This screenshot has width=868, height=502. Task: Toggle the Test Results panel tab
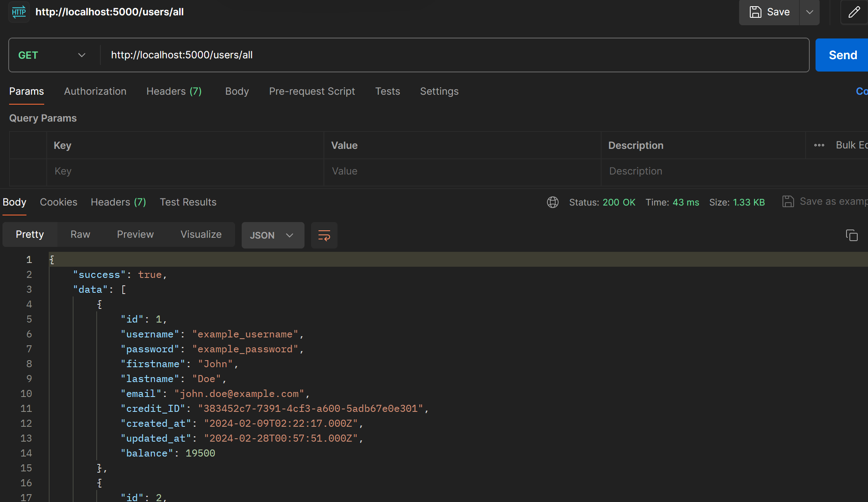coord(188,202)
